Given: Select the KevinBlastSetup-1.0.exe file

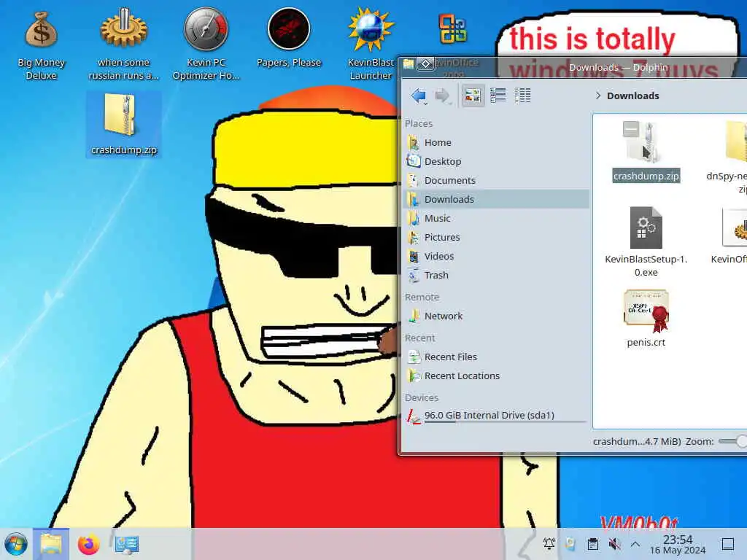Looking at the screenshot, I should pos(646,242).
